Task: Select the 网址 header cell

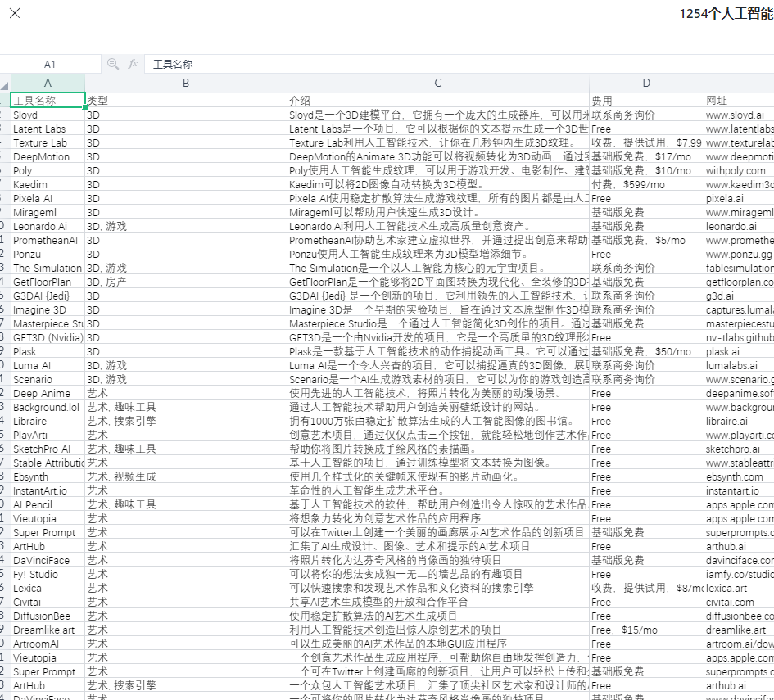Action: coord(739,101)
